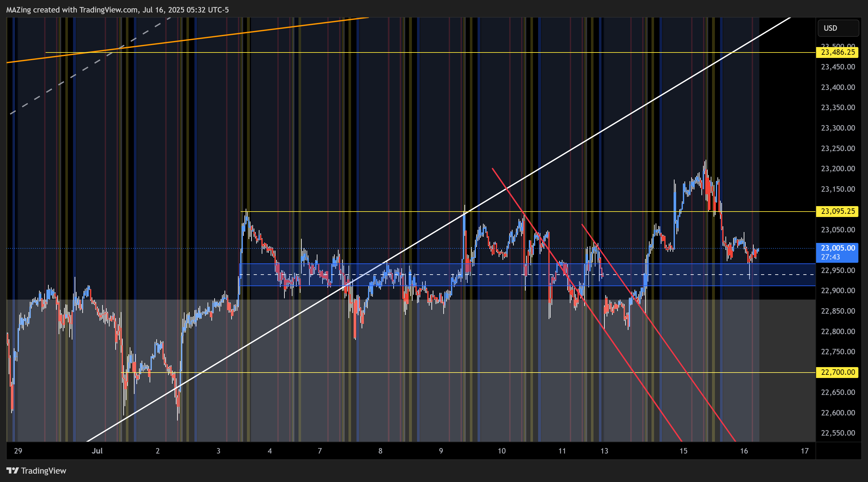This screenshot has width=868, height=482.
Task: Click the 23,400.00 price axis tick
Action: 838,87
